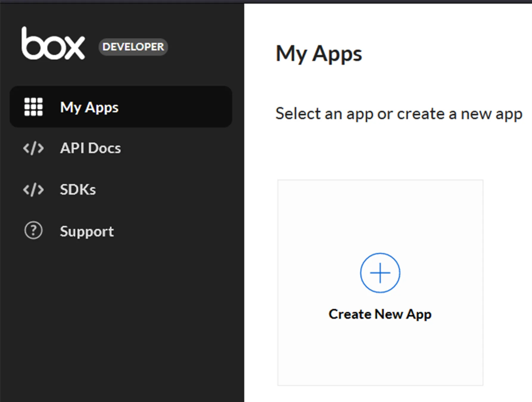Click the My Apps grid icon
Screen dimensions: 532x402
[x=33, y=107]
